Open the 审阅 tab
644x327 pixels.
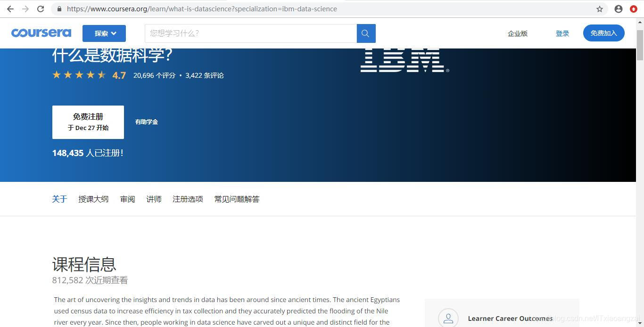[x=127, y=199]
